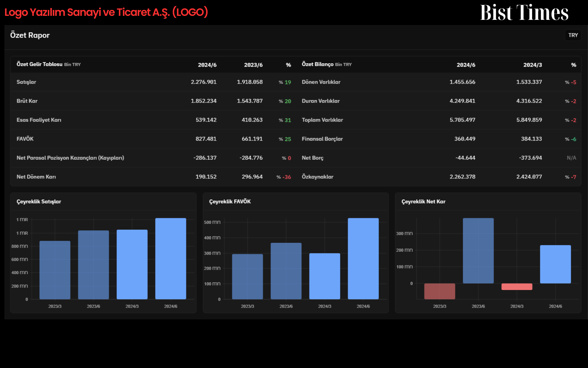Click the 2024/6 bar in Çeyreklik FAVÖK

click(x=363, y=259)
